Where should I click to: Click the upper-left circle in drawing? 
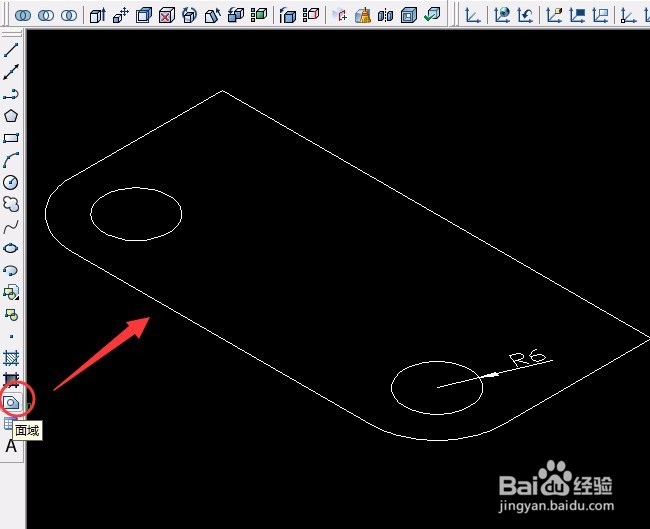point(136,214)
